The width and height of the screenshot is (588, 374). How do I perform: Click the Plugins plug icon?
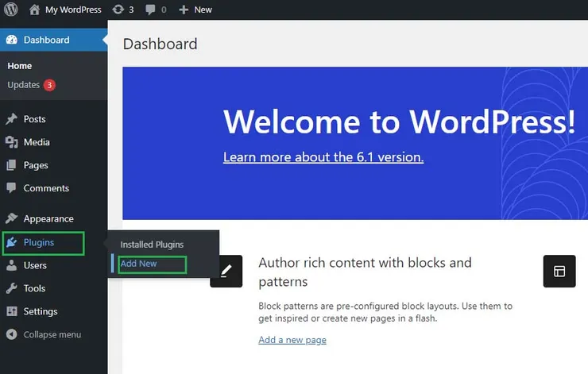[12, 242]
